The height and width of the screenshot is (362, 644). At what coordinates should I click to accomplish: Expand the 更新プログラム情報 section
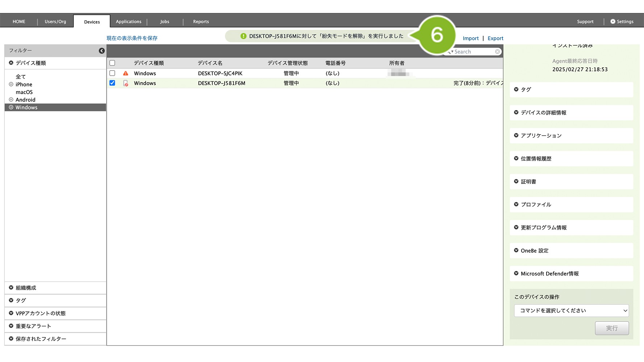[571, 227]
